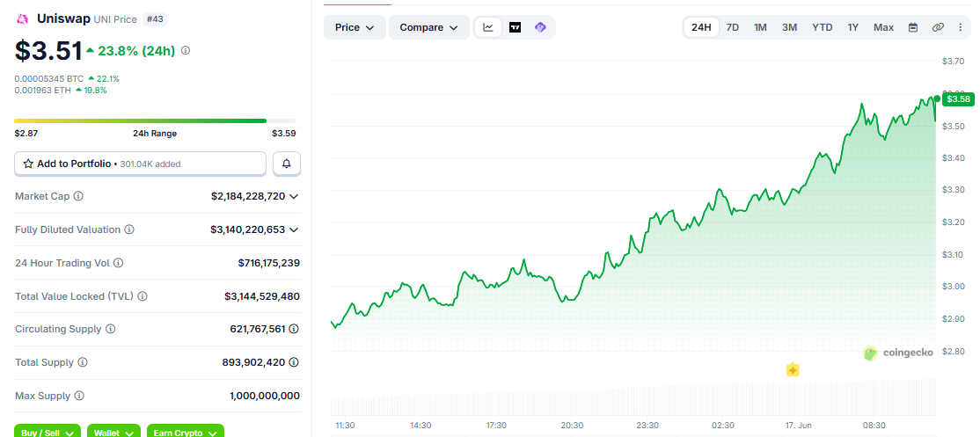Select the 1Y time range tab
980x437 pixels.
click(853, 27)
